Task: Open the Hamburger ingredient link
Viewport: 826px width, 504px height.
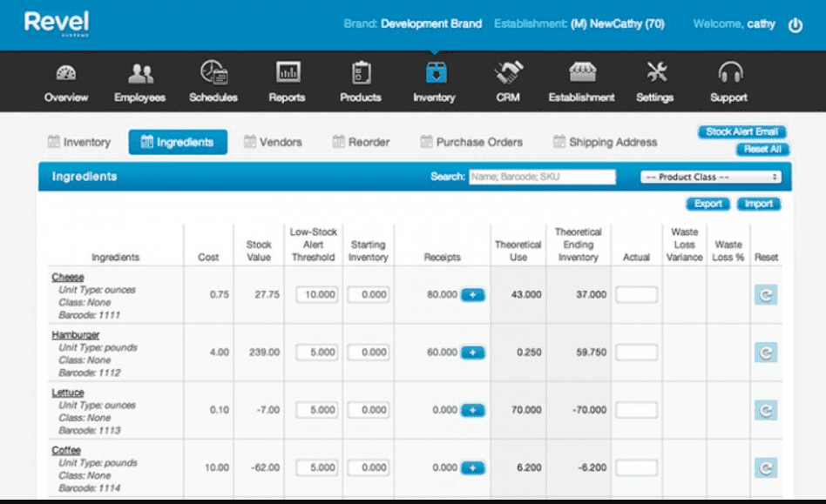Action: point(76,335)
